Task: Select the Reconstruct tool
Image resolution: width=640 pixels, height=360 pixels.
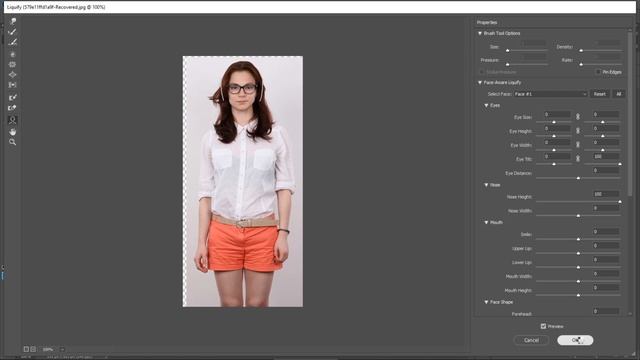Action: click(x=13, y=31)
